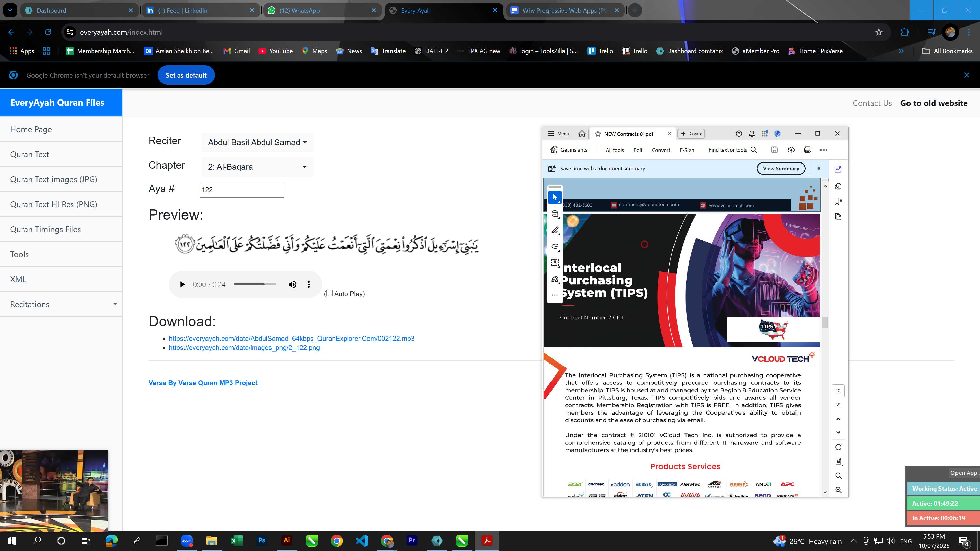
Task: Save the PDF file
Action: click(x=774, y=150)
